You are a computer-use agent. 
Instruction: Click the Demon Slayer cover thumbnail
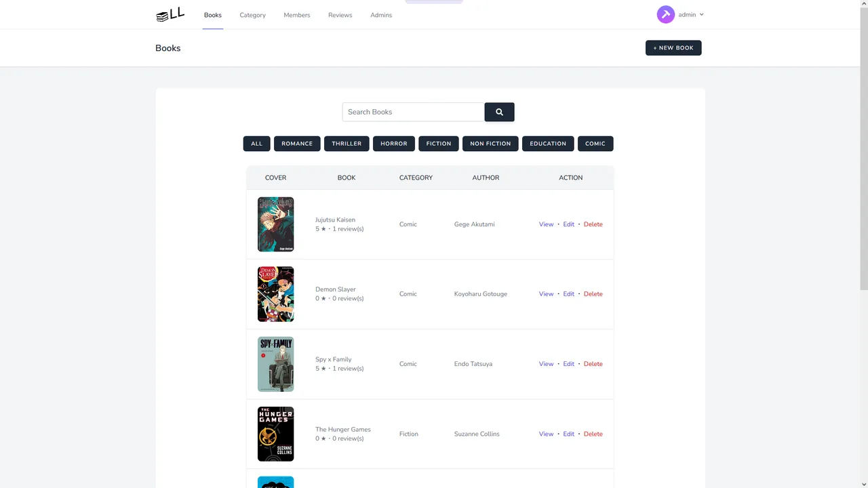[x=275, y=294]
